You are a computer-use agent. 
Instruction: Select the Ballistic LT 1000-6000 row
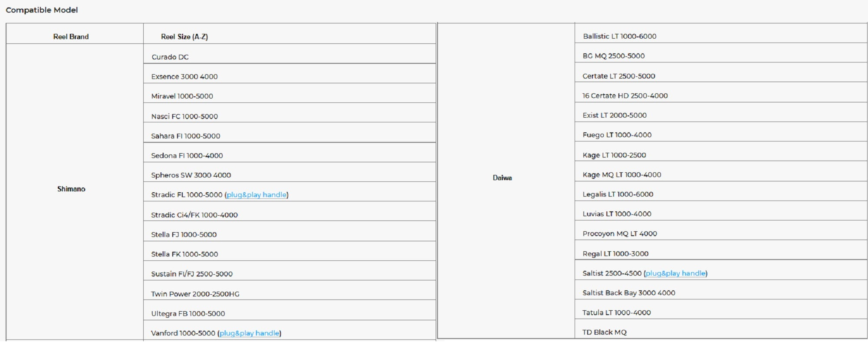[619, 36]
